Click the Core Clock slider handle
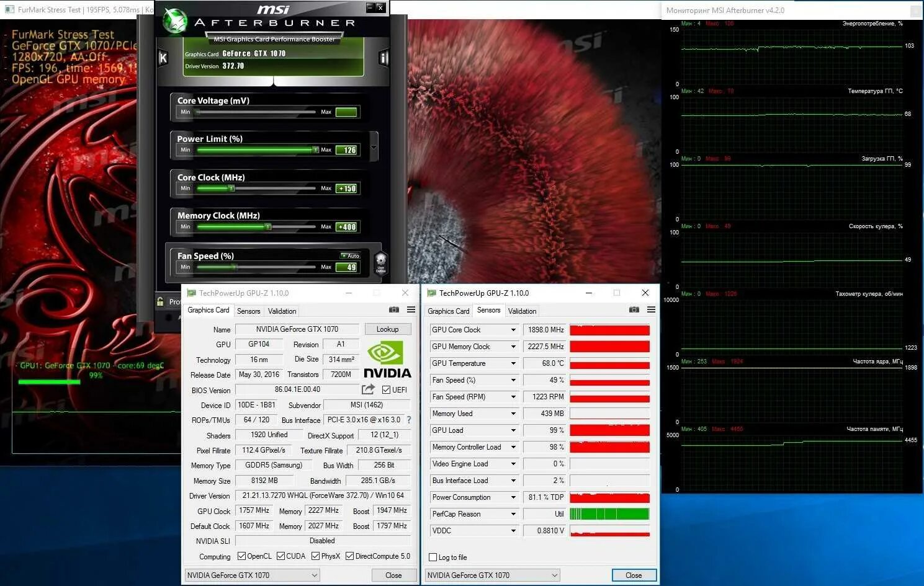The width and height of the screenshot is (924, 586). pyautogui.click(x=231, y=188)
